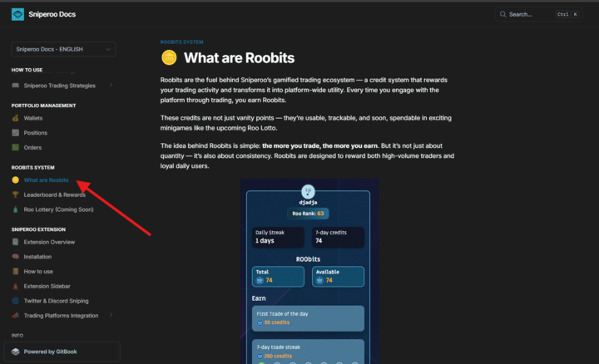
Task: Open Trading Platforms Integration page
Action: 61,316
